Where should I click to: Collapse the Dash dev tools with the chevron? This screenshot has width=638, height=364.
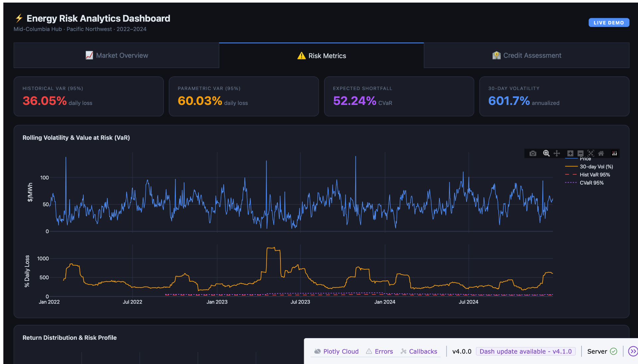632,351
